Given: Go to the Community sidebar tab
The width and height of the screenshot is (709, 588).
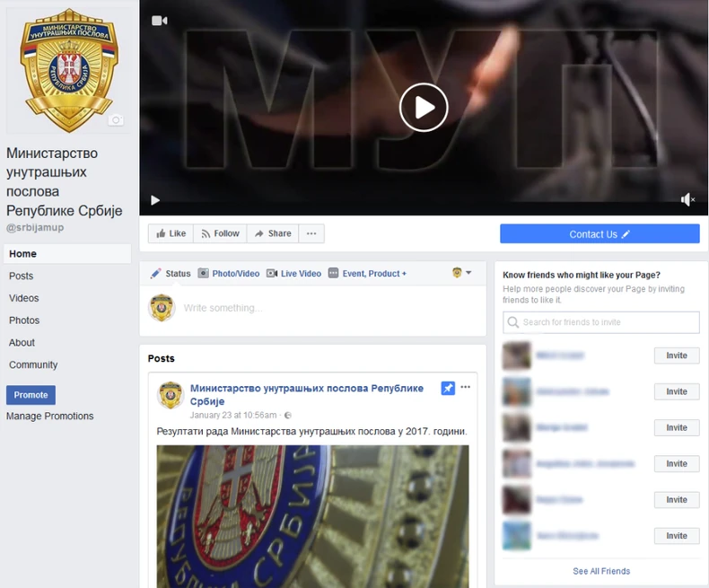Looking at the screenshot, I should tap(33, 364).
